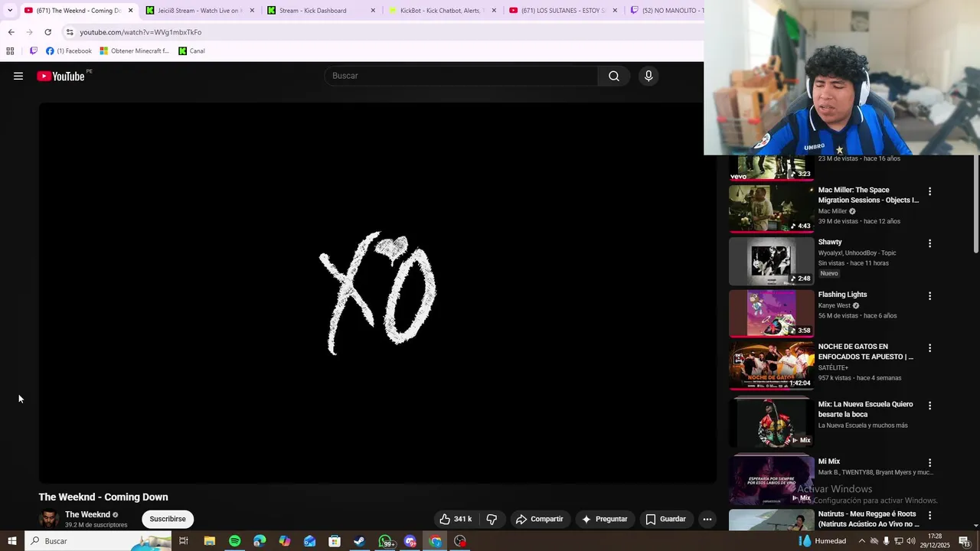Open WhatsApp from the taskbar
Screen dimensions: 980x551
click(385, 541)
